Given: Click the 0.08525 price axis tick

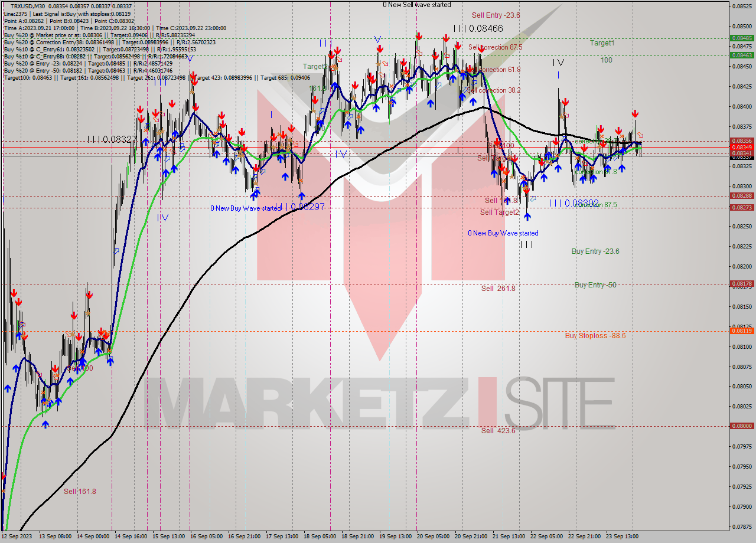Looking at the screenshot, I should (742, 6).
